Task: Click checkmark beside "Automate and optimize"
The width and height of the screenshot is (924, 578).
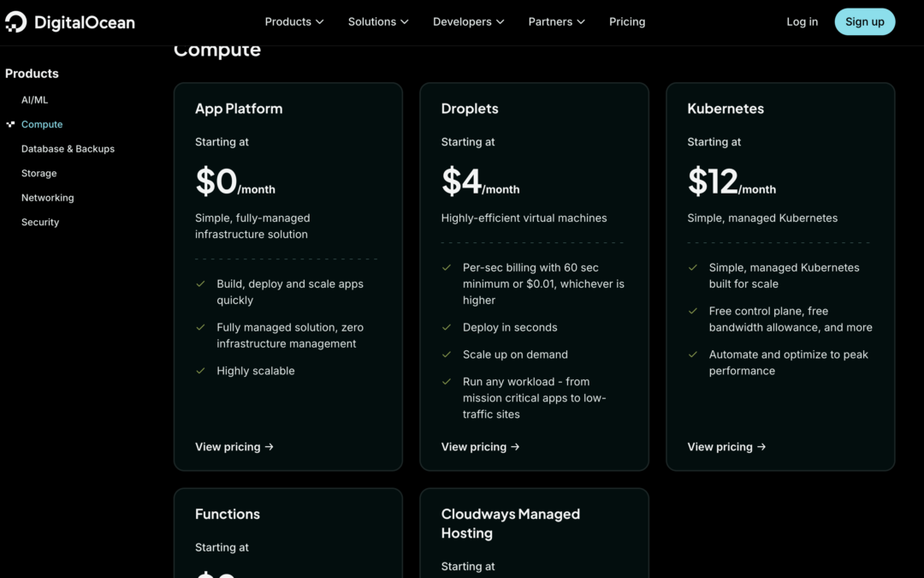Action: [x=692, y=355]
